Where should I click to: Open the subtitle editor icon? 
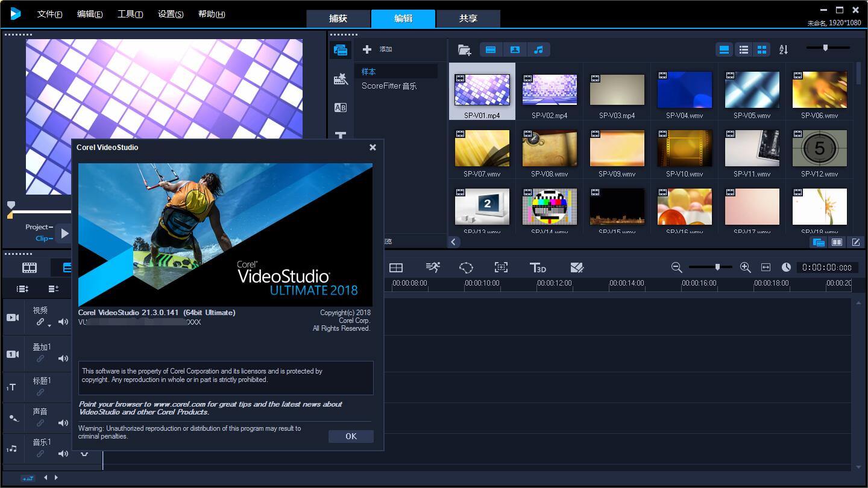point(577,267)
